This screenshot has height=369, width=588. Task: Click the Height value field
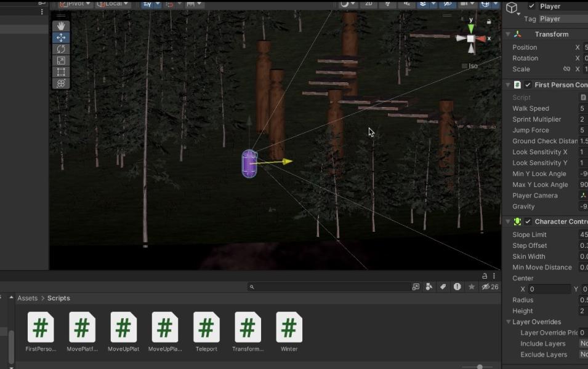tap(584, 311)
